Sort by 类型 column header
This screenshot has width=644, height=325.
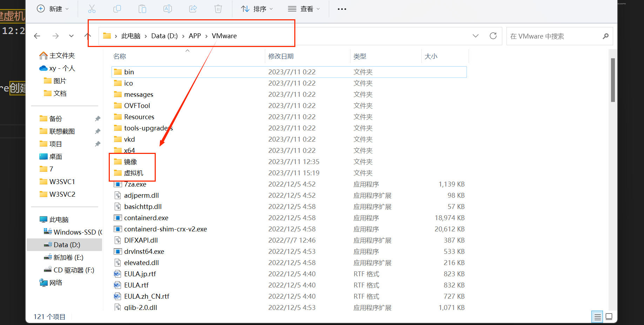(x=360, y=56)
